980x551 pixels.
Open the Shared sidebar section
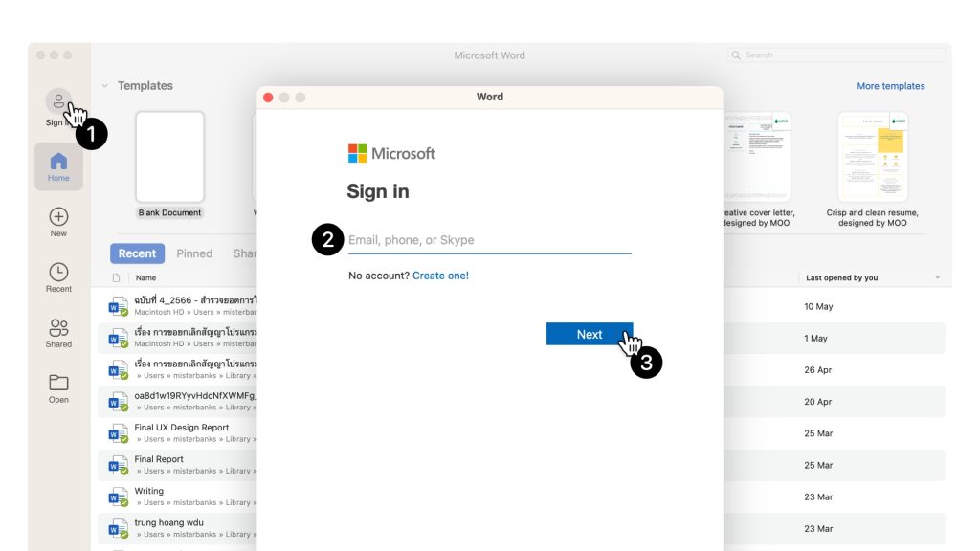58,333
